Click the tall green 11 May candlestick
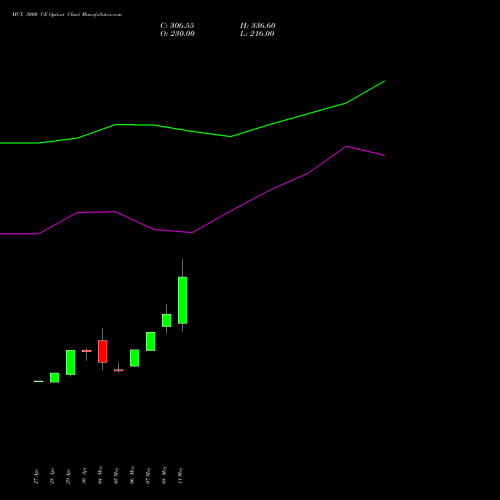Screen dimensions: 500x500 pos(182,300)
